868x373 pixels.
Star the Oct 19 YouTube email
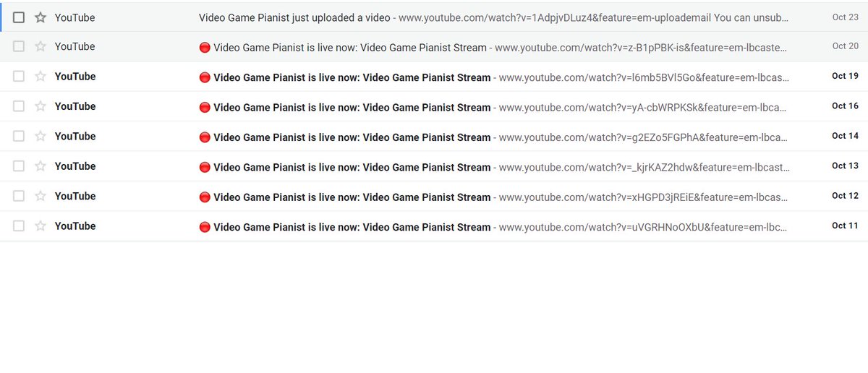click(41, 76)
